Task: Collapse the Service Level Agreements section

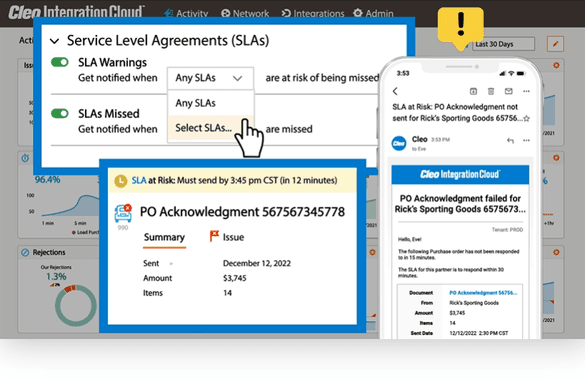Action: 54,41
